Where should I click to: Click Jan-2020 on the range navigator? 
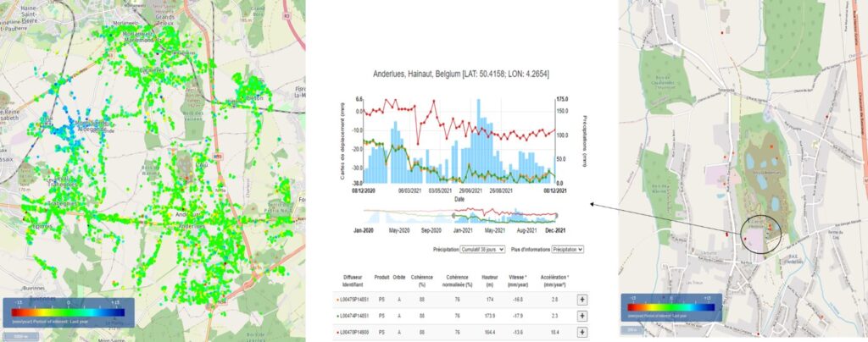pyautogui.click(x=364, y=230)
